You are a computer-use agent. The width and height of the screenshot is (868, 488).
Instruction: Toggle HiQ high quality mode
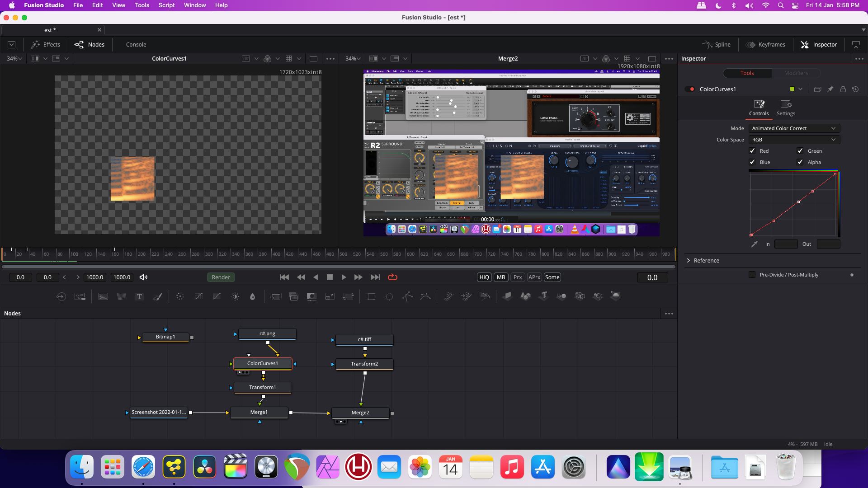point(484,277)
